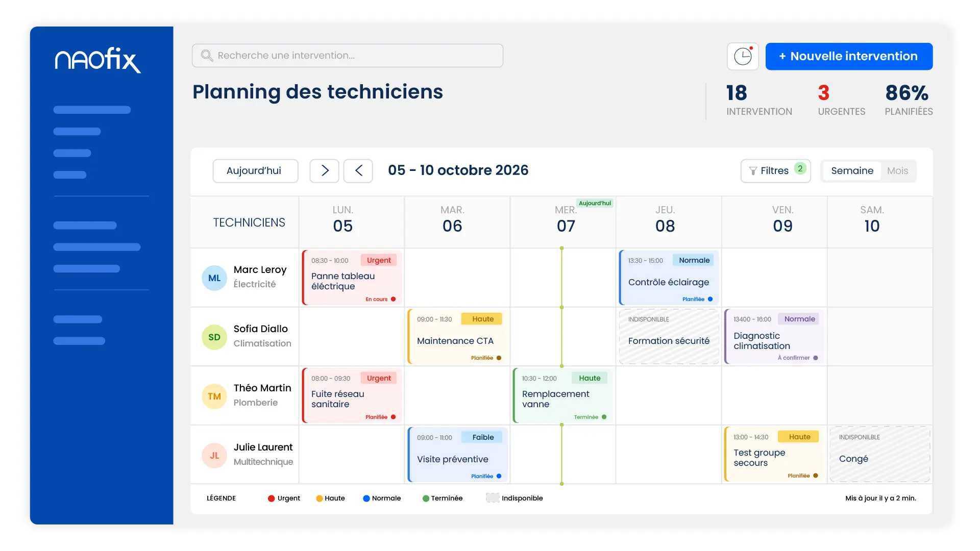
Task: Click the 05 - 10 octobre 2026 date range
Action: coord(458,170)
